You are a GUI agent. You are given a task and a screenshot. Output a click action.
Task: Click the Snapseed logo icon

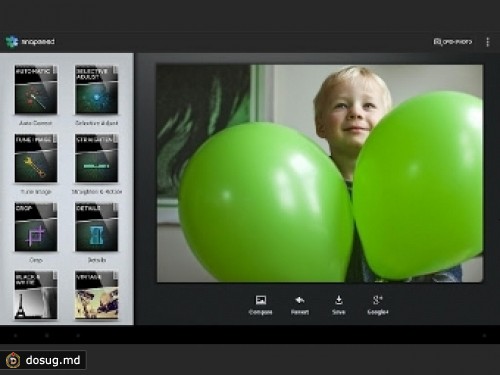[12, 42]
